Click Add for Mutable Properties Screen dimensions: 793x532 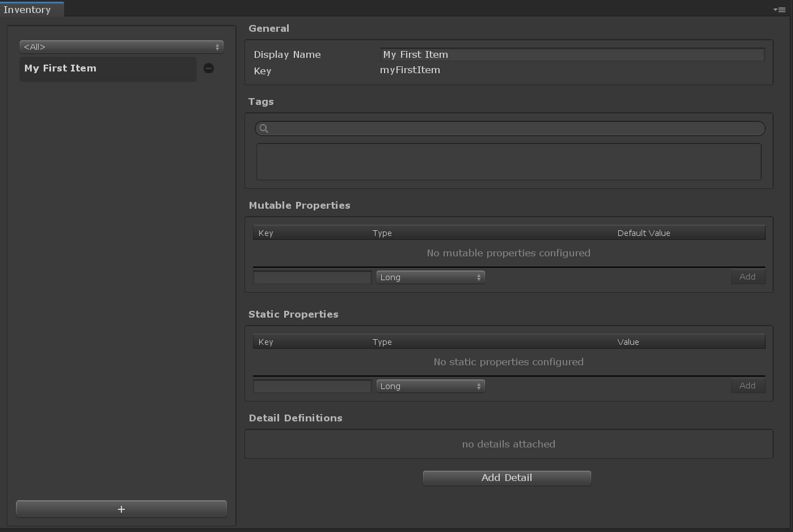pos(748,277)
